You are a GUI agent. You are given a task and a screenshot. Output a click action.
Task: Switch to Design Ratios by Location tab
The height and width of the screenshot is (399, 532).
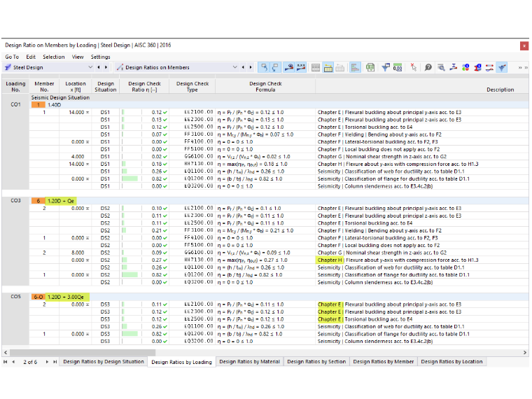[451, 362]
